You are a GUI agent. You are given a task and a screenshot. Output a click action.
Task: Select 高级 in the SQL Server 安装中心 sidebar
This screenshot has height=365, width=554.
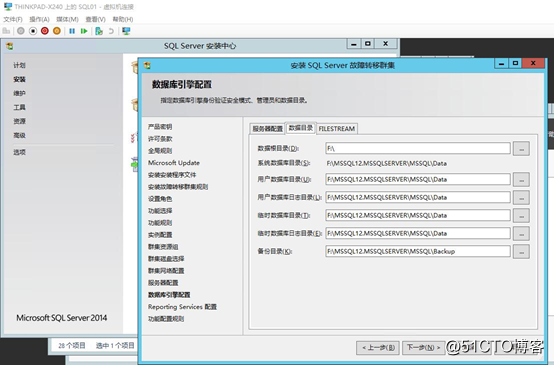[x=19, y=135]
